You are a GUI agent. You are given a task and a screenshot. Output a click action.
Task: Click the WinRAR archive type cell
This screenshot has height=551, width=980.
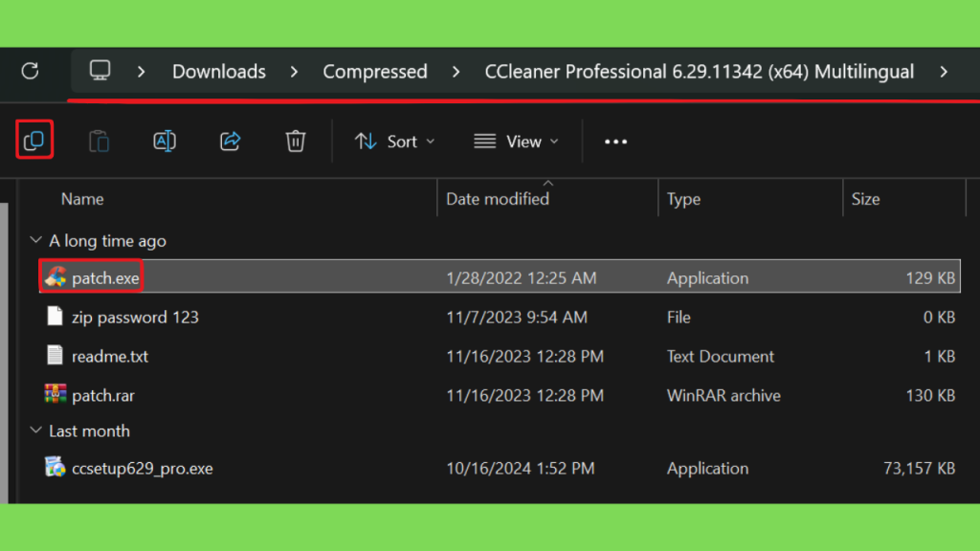pyautogui.click(x=724, y=395)
